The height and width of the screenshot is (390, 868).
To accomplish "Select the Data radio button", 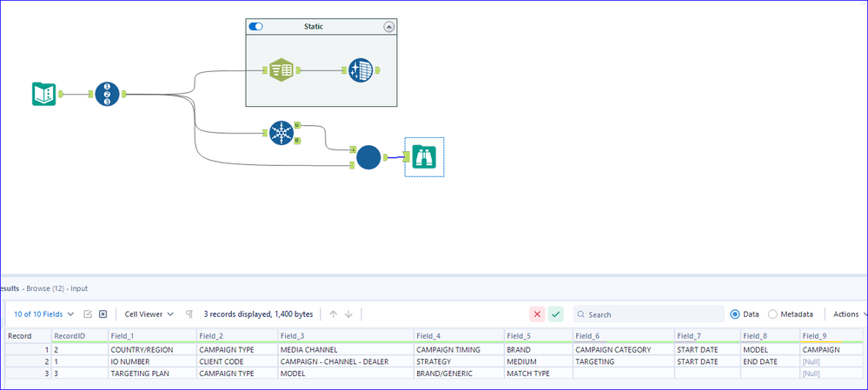I will pyautogui.click(x=735, y=314).
